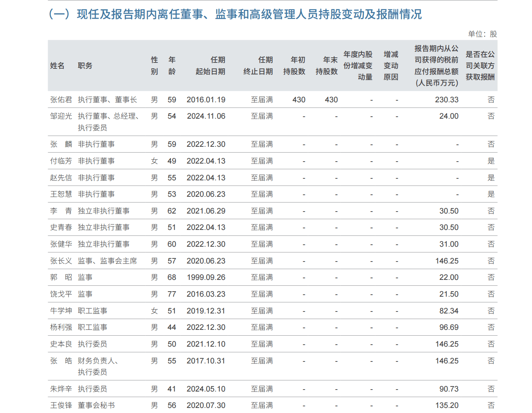This screenshot has width=532, height=413.
Task: Click the name 张佑君
Action: pyautogui.click(x=61, y=100)
